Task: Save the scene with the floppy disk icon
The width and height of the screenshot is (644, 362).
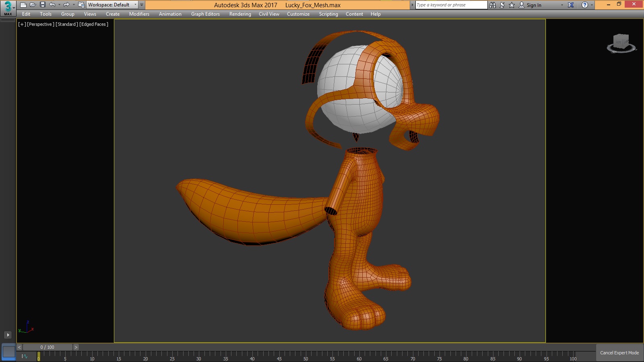Action: coord(43,5)
